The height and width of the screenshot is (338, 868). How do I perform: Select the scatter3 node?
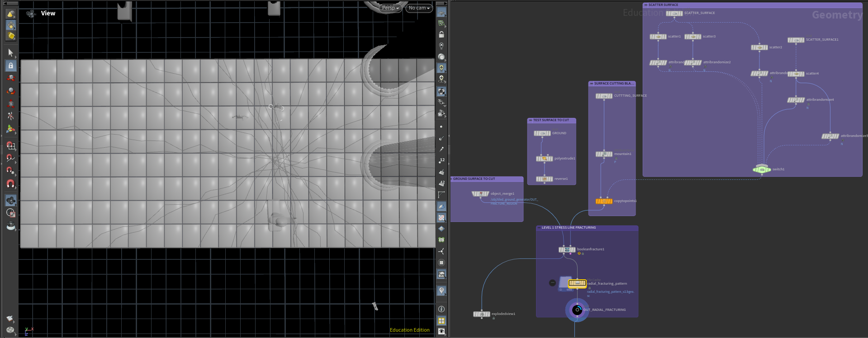[x=693, y=37]
